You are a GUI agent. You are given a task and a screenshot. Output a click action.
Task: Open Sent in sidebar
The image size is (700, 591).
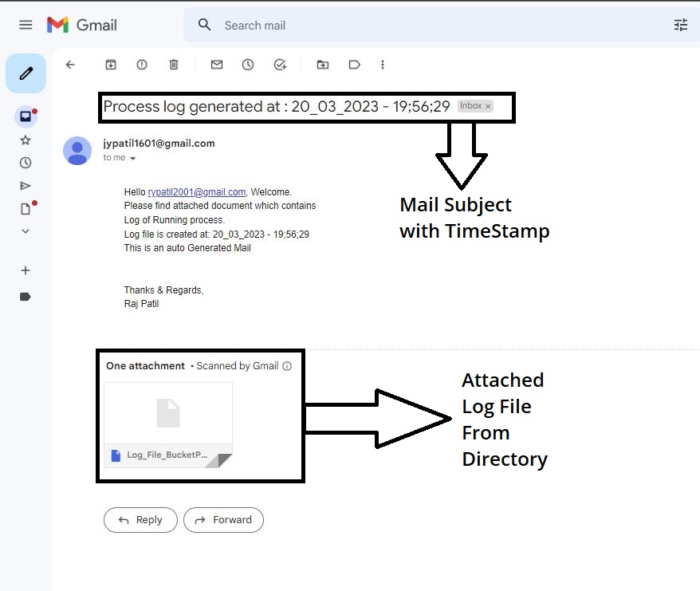point(26,186)
